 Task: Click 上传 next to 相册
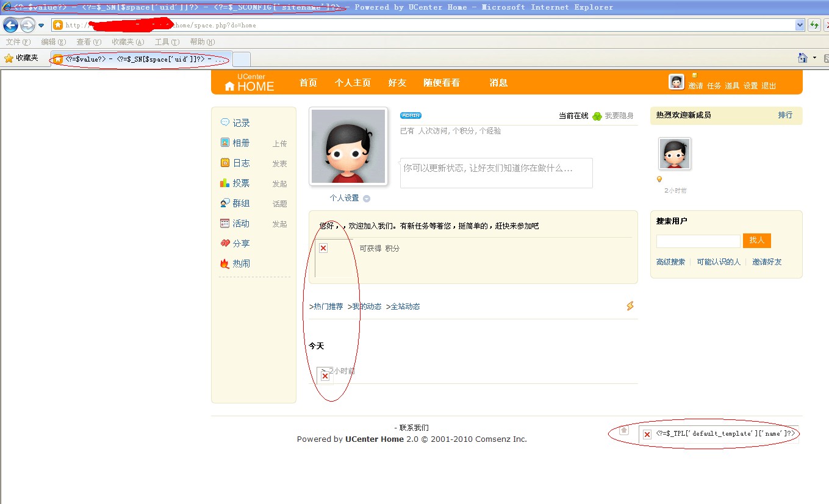[279, 144]
